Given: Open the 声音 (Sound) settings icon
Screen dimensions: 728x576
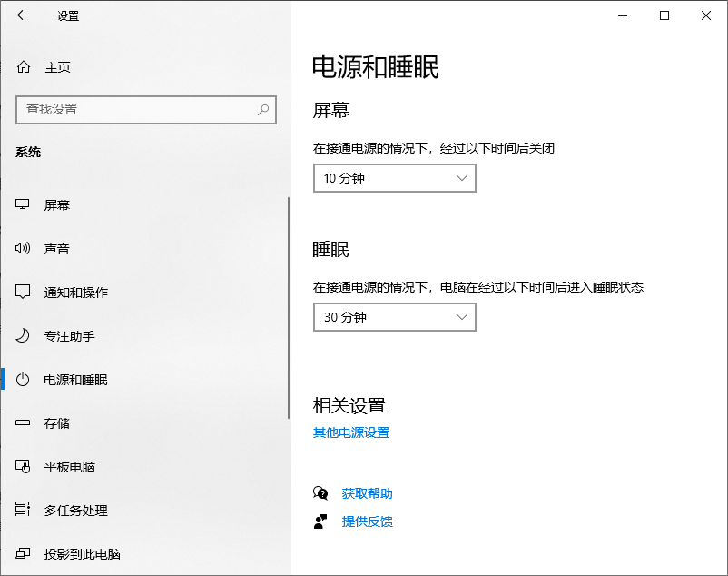Looking at the screenshot, I should pyautogui.click(x=23, y=248).
